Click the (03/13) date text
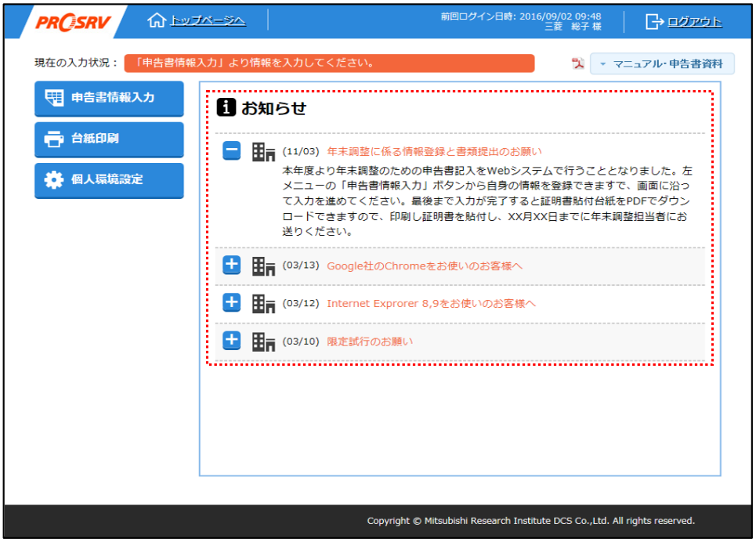 (301, 266)
